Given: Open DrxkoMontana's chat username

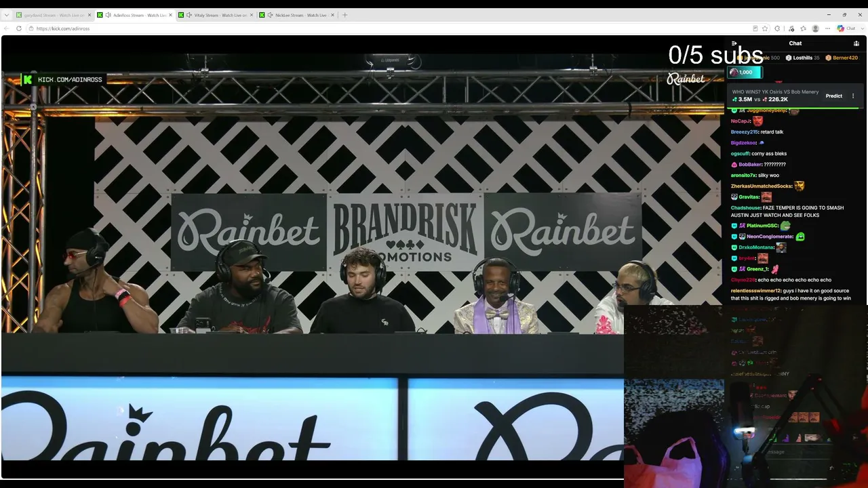Looking at the screenshot, I should [756, 247].
